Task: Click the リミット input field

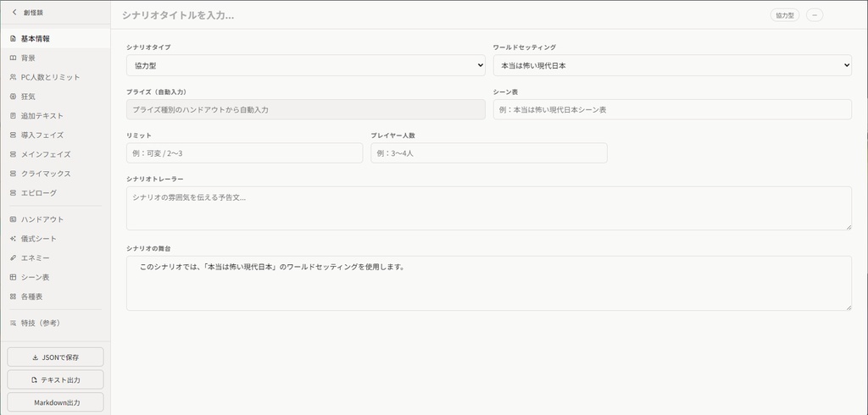Action: click(245, 153)
